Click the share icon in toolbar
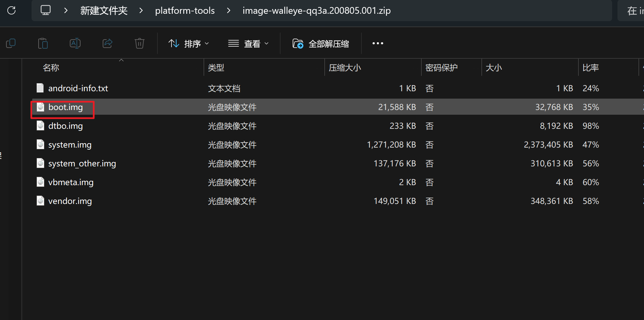The image size is (644, 320). tap(107, 43)
